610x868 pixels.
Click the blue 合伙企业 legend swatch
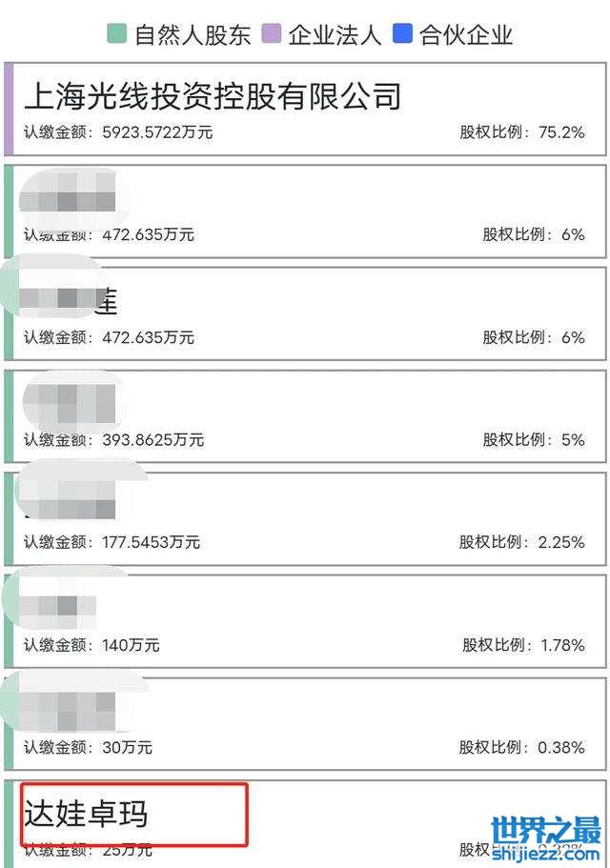(x=402, y=35)
